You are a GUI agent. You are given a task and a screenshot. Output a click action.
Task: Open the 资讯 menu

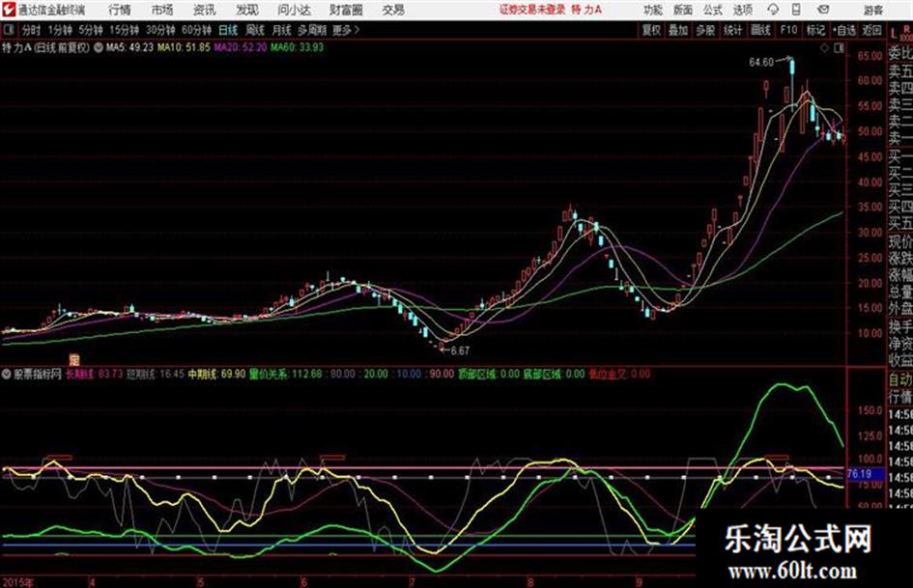(x=205, y=10)
